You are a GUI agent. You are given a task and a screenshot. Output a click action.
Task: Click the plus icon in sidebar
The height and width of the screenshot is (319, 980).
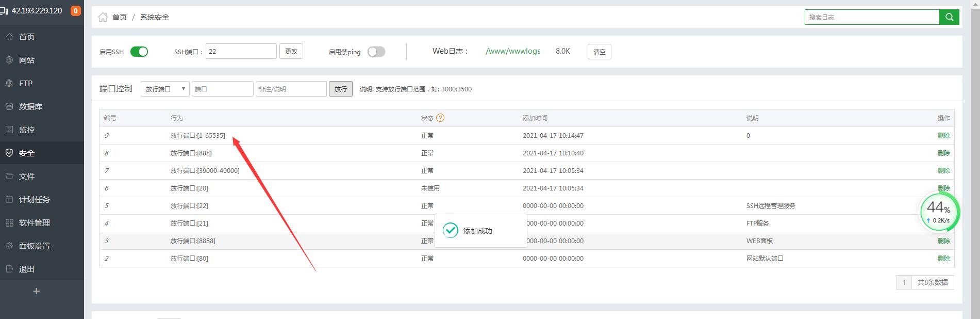[36, 291]
